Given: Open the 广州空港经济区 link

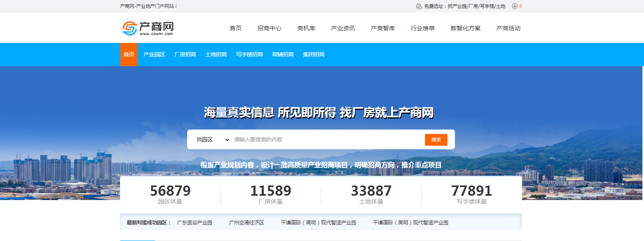Looking at the screenshot, I should pyautogui.click(x=247, y=223).
